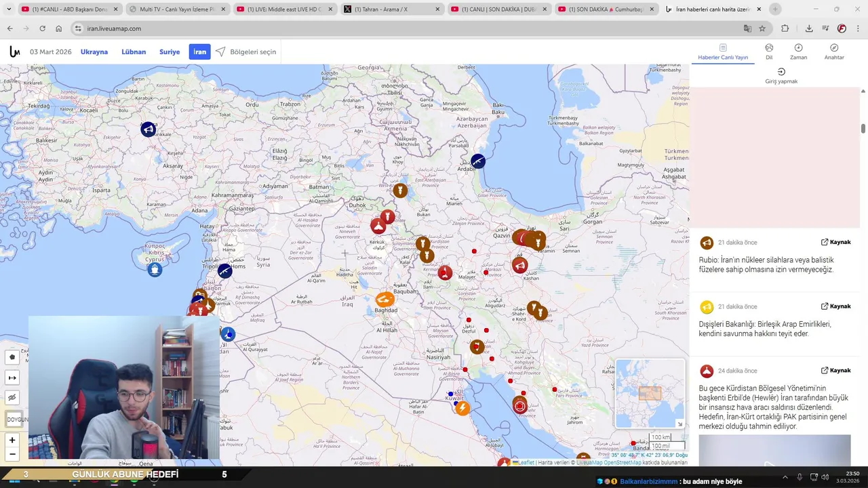The height and width of the screenshot is (488, 868).
Task: Click the overview minimap thumbnail
Action: point(650,394)
